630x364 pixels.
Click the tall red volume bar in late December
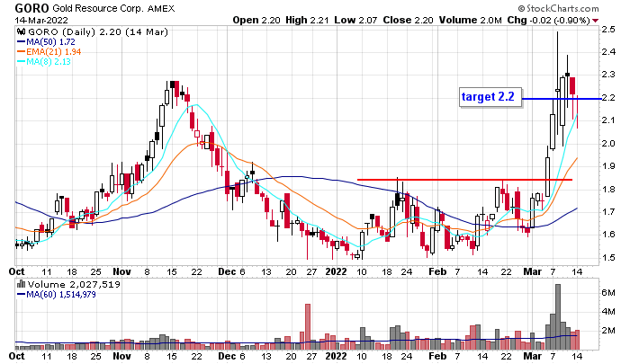click(x=308, y=326)
